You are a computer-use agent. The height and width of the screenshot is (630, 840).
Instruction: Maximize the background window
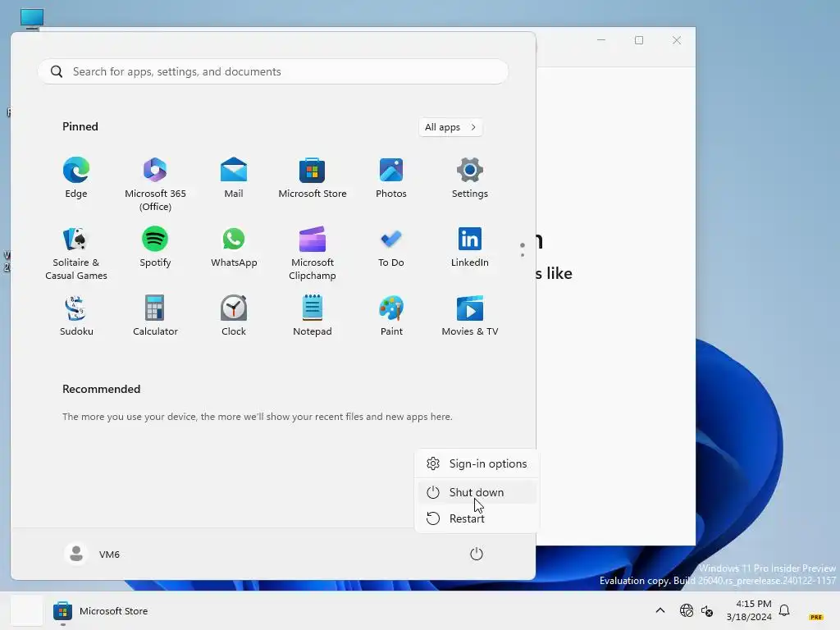click(638, 40)
